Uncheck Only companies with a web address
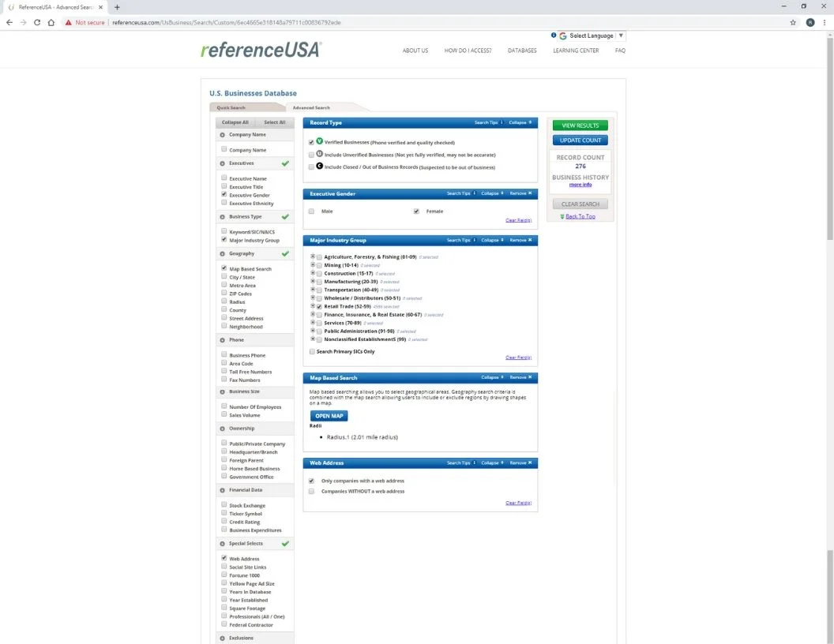This screenshot has width=834, height=644. [x=311, y=481]
